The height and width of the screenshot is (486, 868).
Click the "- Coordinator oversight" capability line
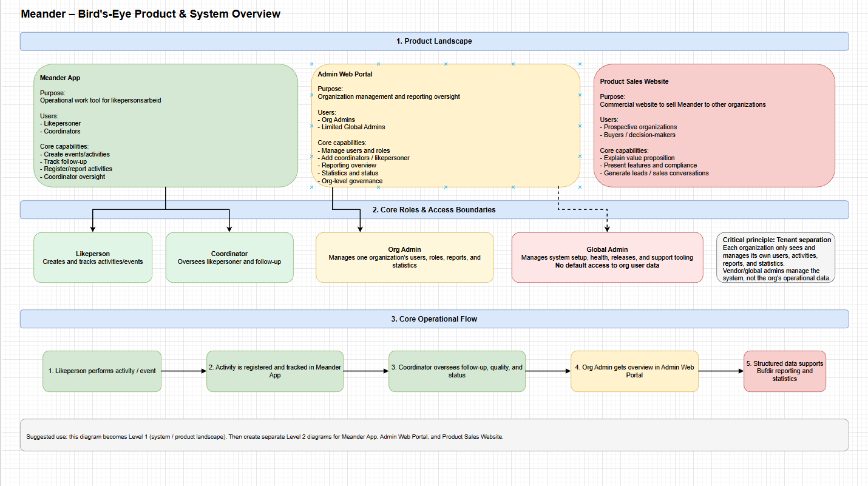click(x=73, y=177)
